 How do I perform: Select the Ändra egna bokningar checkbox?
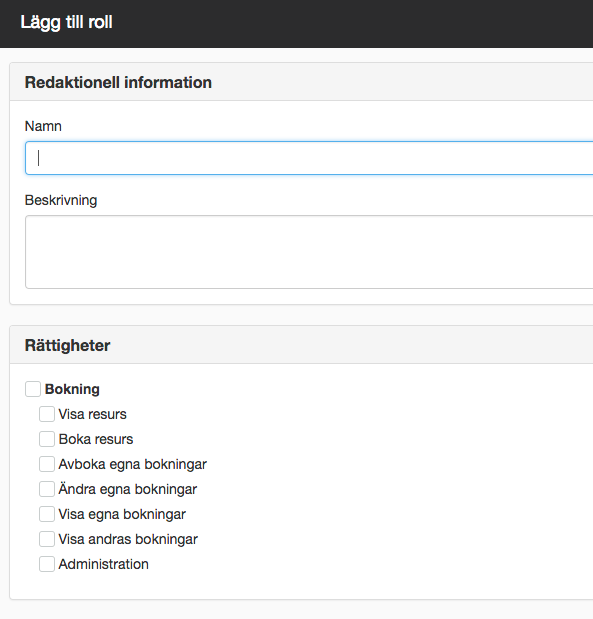pyautogui.click(x=47, y=489)
